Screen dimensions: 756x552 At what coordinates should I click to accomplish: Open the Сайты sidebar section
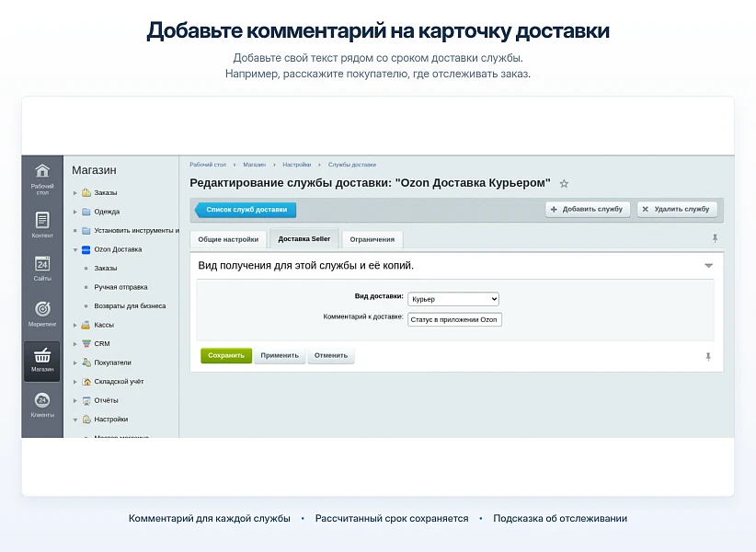click(x=42, y=269)
